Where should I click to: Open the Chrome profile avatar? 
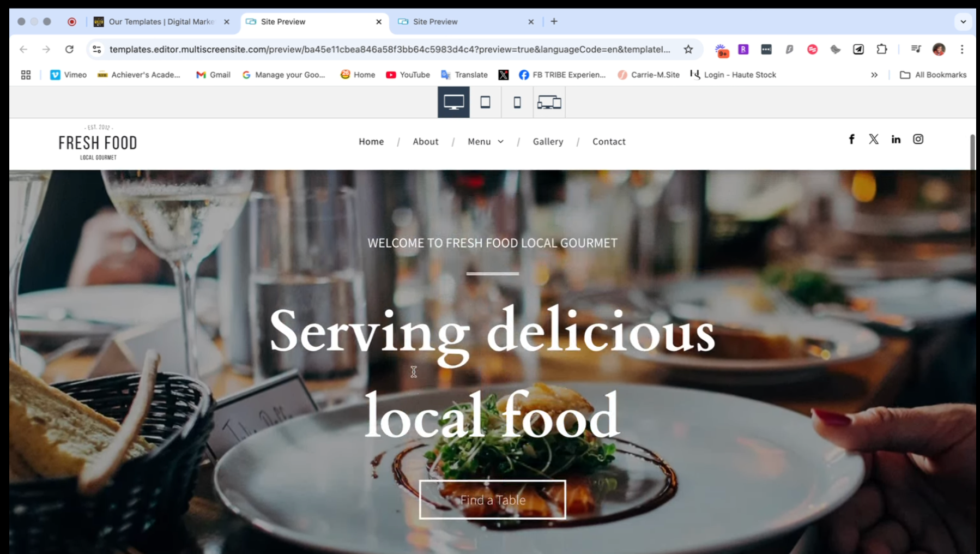(x=939, y=49)
